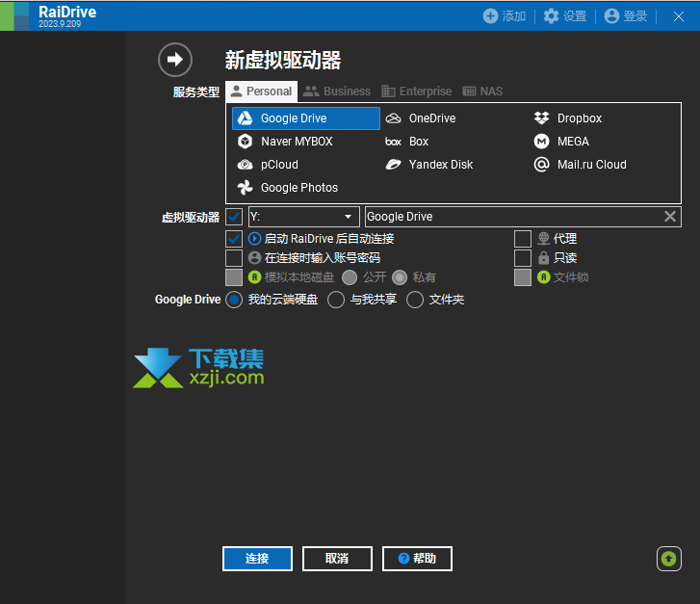Clear the drive name with X
This screenshot has width=700, height=604.
pos(670,217)
